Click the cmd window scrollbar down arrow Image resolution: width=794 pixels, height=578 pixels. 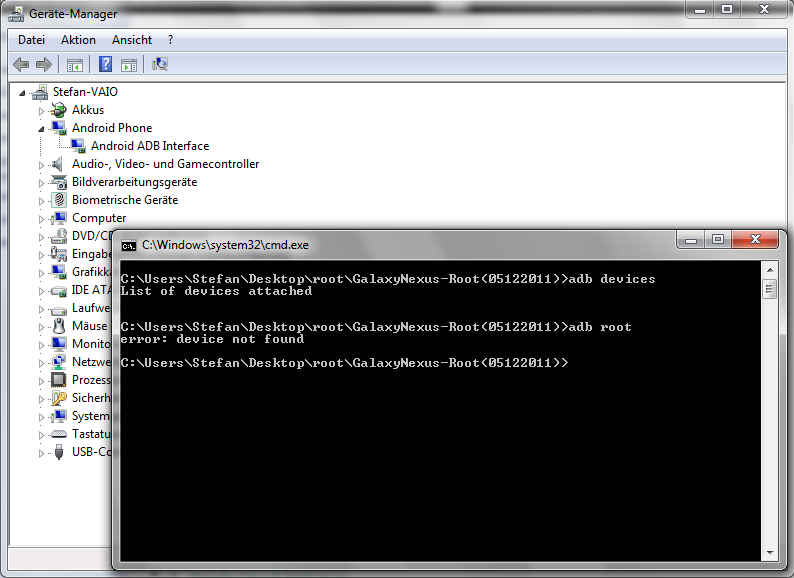coord(770,553)
